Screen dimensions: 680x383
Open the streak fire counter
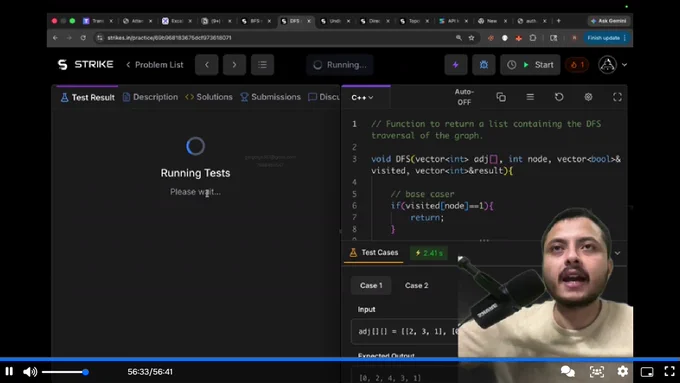coord(577,65)
